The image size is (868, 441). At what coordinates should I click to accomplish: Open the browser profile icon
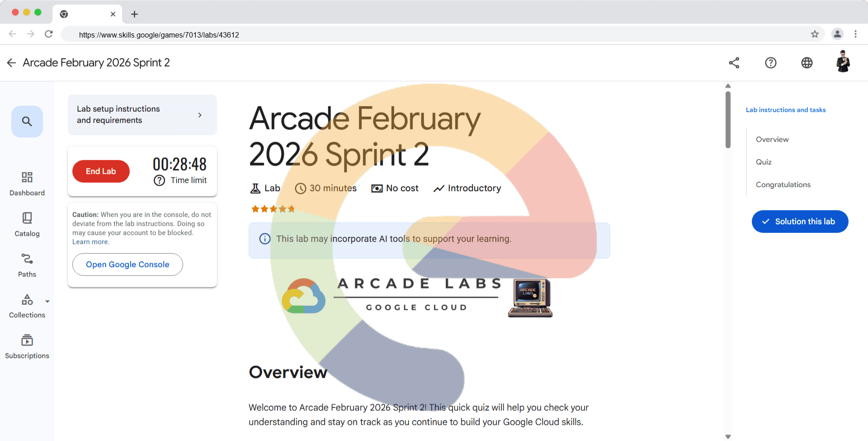[x=837, y=34]
